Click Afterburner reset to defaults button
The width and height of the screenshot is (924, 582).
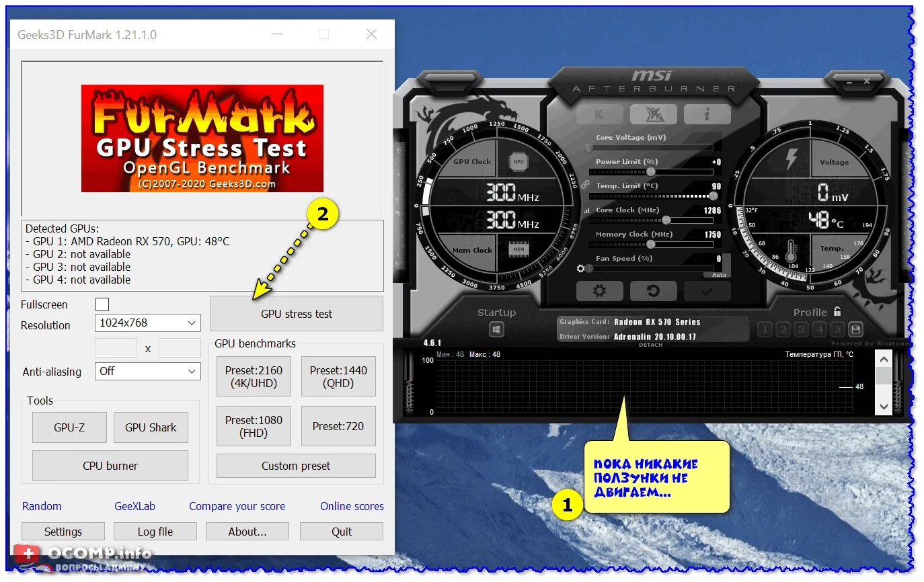point(653,291)
